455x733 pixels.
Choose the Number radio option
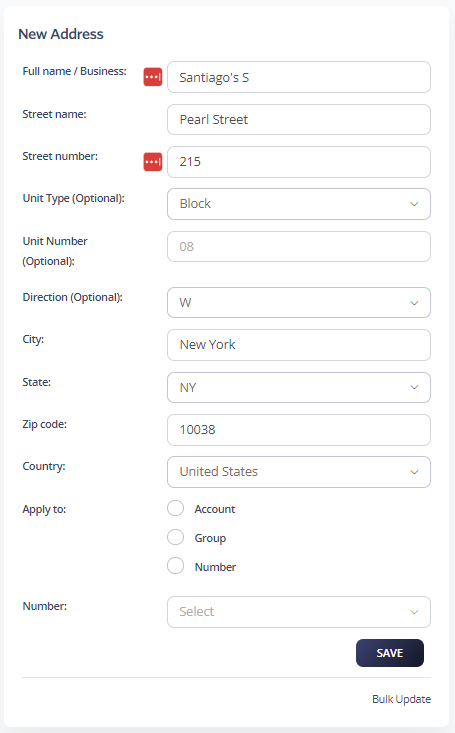175,566
